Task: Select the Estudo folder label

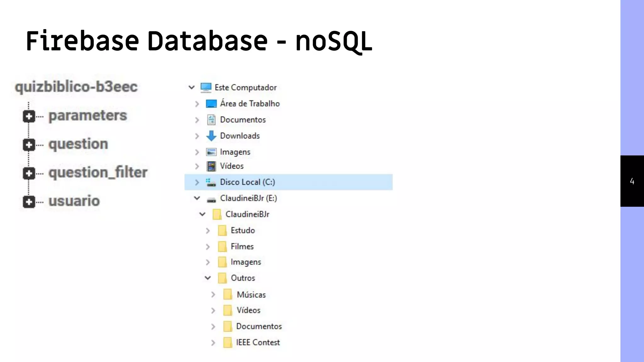Action: pyautogui.click(x=243, y=230)
